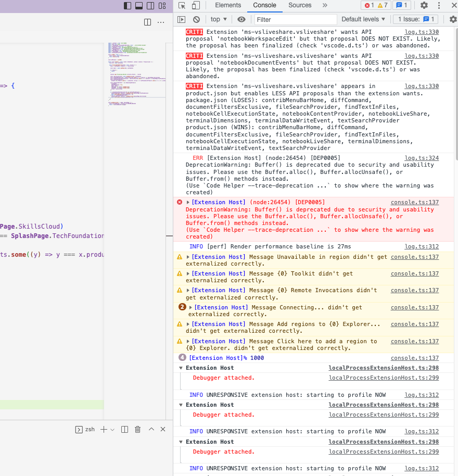Click the '[Extension Host]% 1000' message
Screen dimensions: 458x476
click(226, 358)
